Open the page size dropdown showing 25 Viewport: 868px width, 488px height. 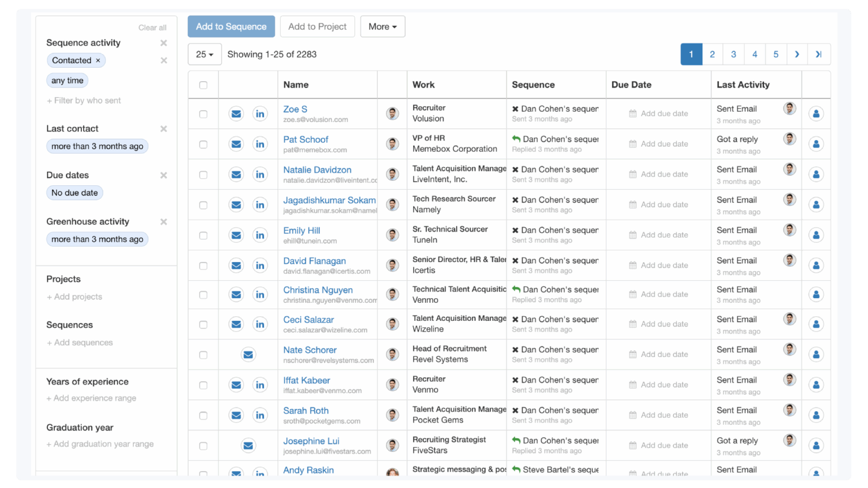[x=205, y=54]
